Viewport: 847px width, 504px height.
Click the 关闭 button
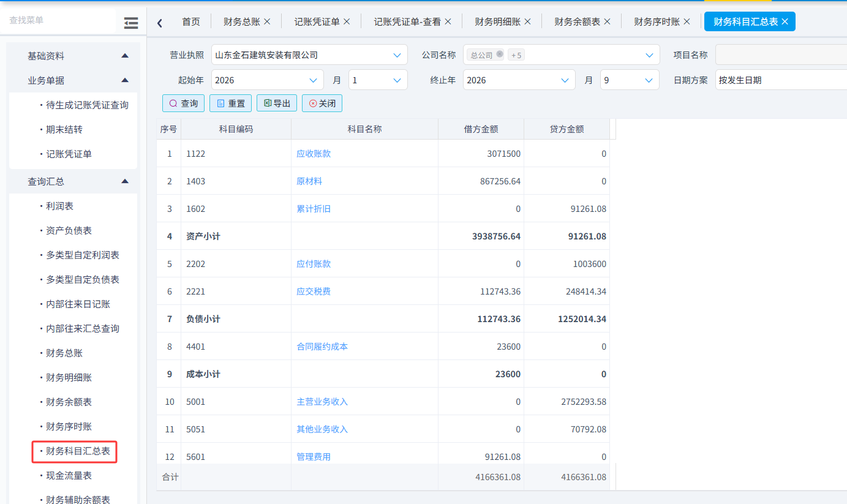322,103
